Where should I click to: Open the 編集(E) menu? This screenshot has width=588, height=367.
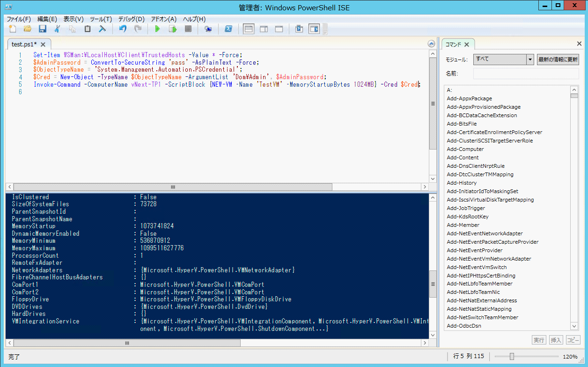47,19
